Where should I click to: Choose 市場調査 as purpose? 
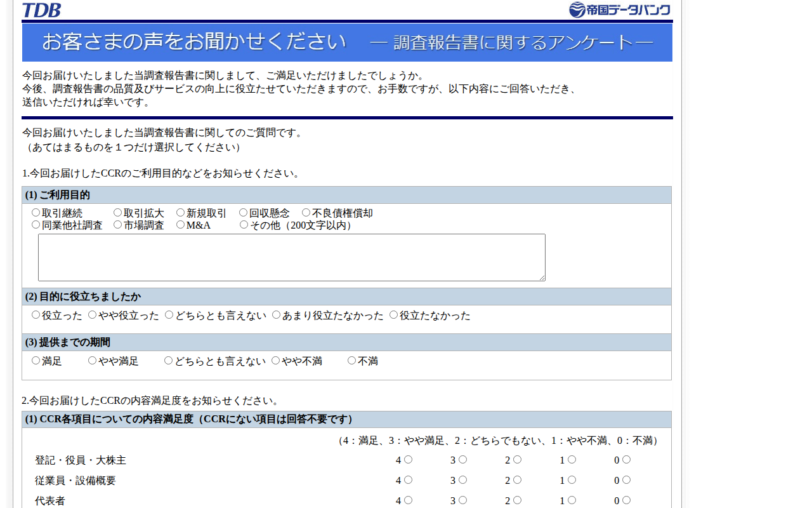click(x=117, y=224)
